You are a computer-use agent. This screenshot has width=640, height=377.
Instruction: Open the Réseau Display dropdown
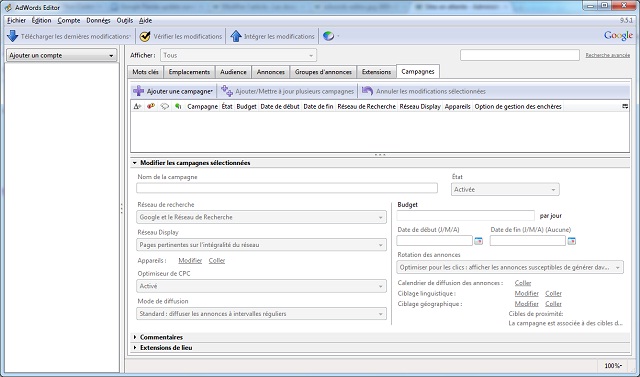[x=261, y=245]
